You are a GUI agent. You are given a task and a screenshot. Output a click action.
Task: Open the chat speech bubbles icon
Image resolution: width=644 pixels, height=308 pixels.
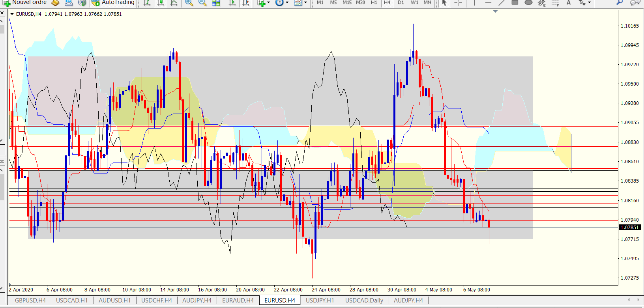coord(635,3)
